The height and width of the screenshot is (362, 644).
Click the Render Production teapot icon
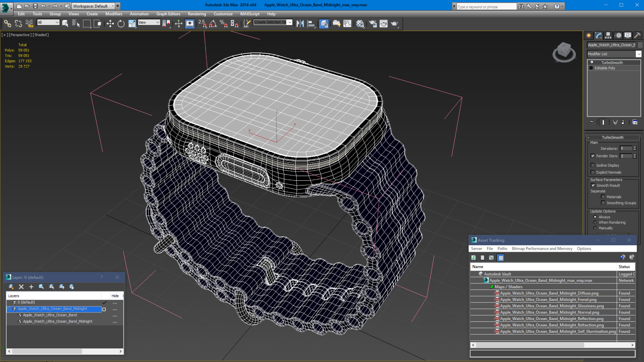[394, 23]
